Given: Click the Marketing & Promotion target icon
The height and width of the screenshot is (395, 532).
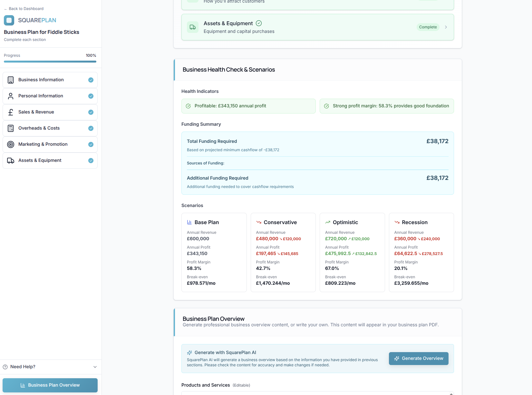Looking at the screenshot, I should coord(11,144).
